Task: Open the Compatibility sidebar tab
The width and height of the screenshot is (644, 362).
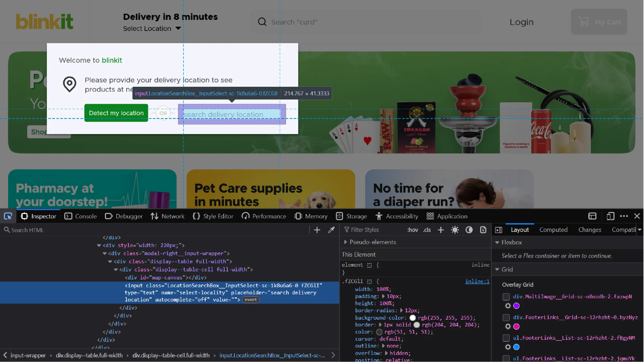Action: (x=623, y=230)
